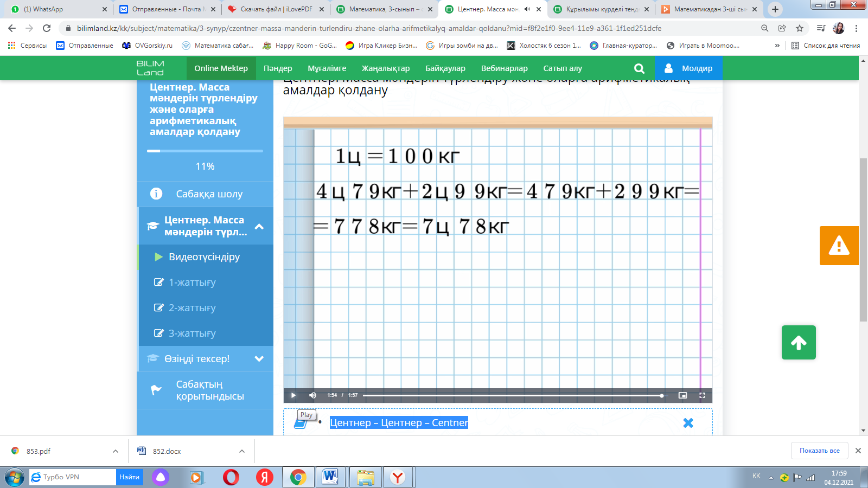Click the search magnifier in green navbar
This screenshot has width=868, height=488.
[639, 68]
